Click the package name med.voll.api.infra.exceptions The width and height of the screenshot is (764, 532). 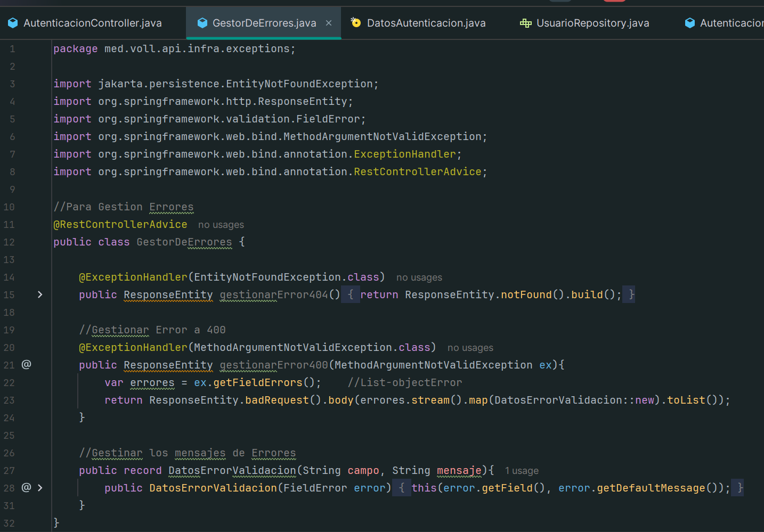[197, 49]
